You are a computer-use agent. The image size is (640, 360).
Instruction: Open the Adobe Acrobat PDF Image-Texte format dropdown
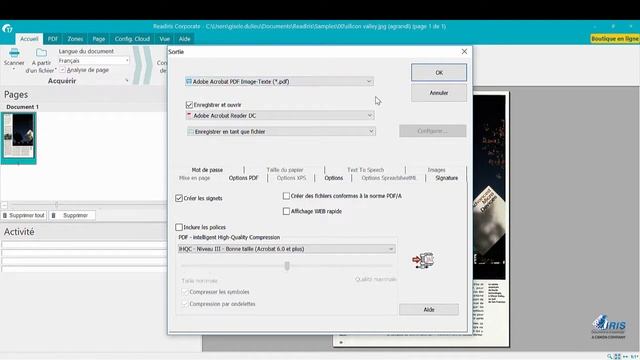(279, 82)
